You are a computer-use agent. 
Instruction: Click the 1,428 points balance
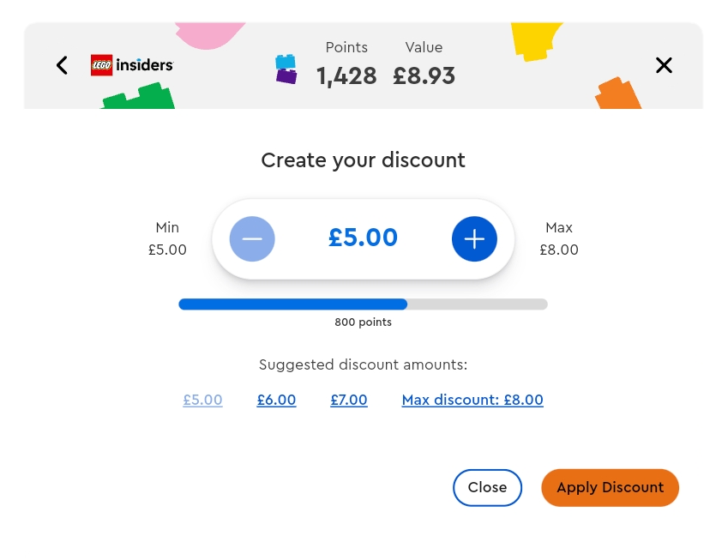[346, 76]
